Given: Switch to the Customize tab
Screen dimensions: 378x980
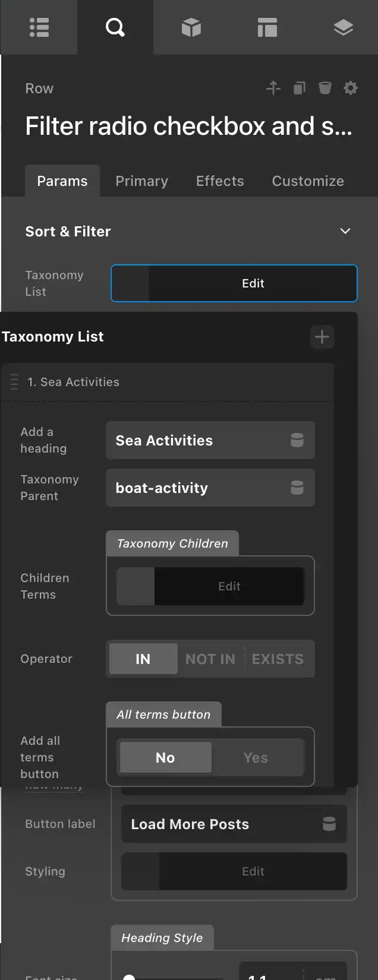Looking at the screenshot, I should (308, 181).
